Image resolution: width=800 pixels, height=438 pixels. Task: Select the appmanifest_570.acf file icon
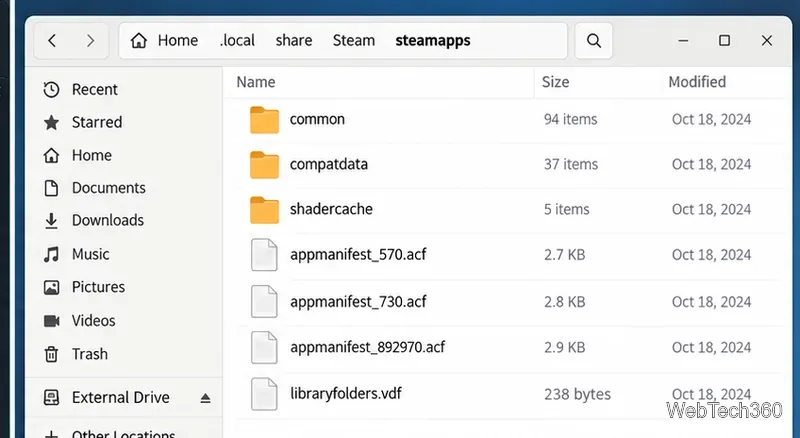[x=264, y=255]
